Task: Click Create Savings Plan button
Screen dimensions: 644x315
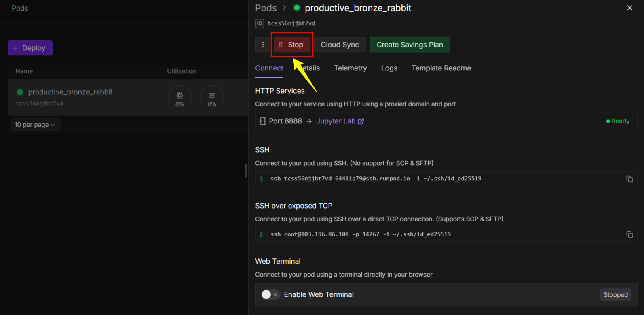Action: pyautogui.click(x=410, y=45)
